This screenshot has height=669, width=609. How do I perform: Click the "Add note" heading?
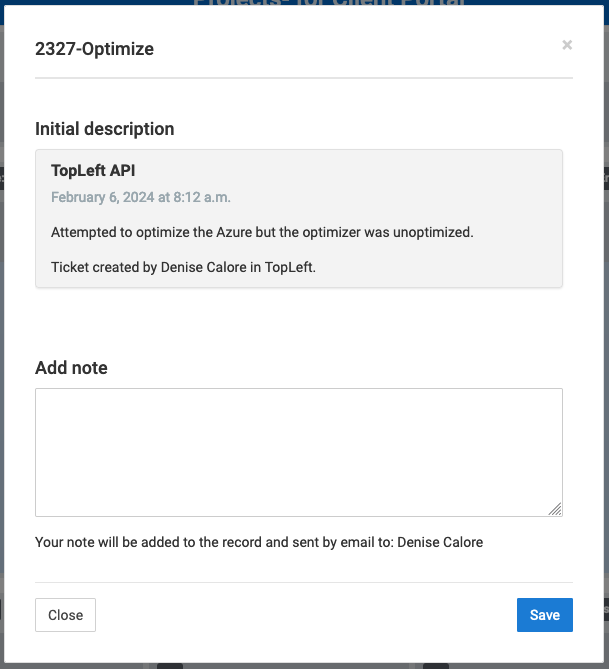point(71,368)
